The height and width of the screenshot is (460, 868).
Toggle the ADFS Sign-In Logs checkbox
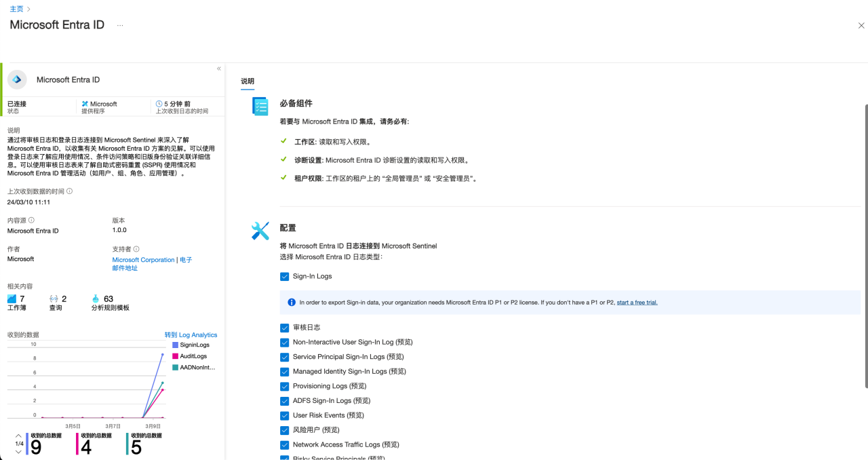click(284, 401)
